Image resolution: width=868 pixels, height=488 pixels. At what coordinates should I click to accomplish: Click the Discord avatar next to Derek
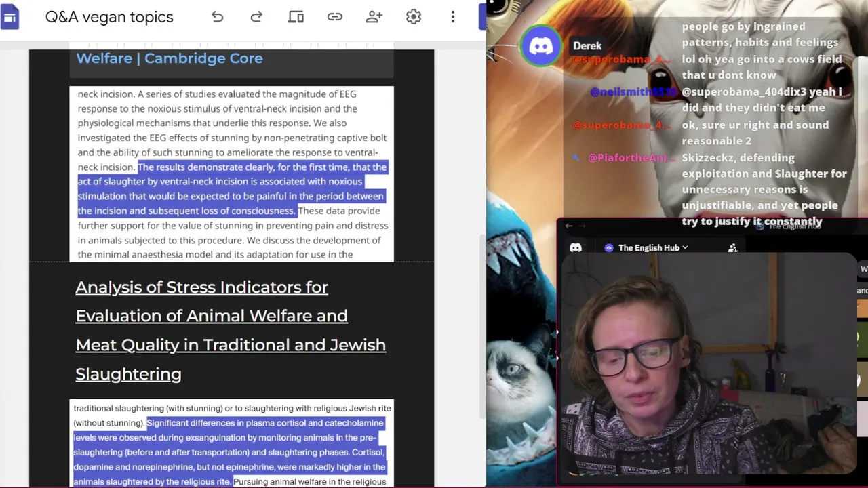pos(541,46)
